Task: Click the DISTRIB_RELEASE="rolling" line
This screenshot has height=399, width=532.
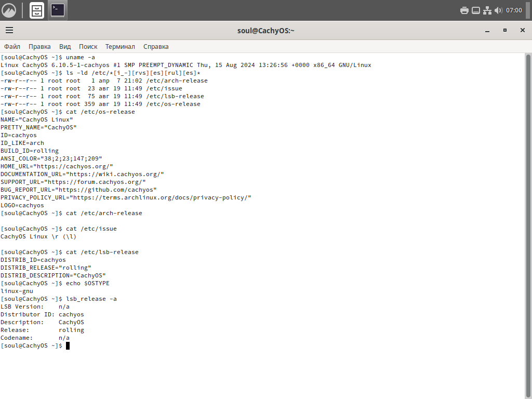Action: (46, 268)
